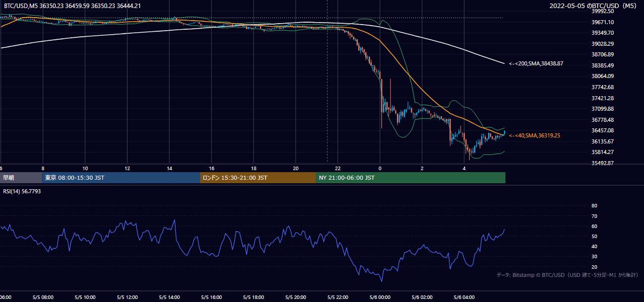Click hour label 4 under the price chart
The height and width of the screenshot is (302, 644).
click(464, 168)
